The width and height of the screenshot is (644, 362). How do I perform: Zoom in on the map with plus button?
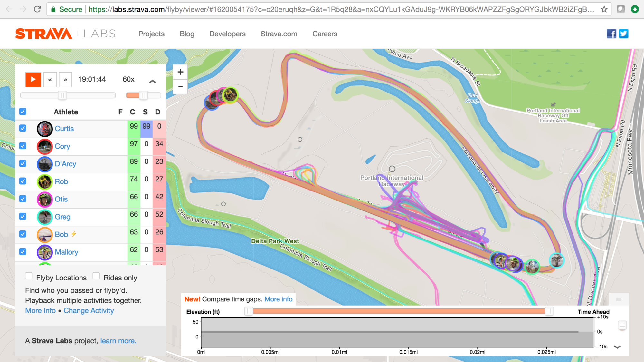pos(180,72)
